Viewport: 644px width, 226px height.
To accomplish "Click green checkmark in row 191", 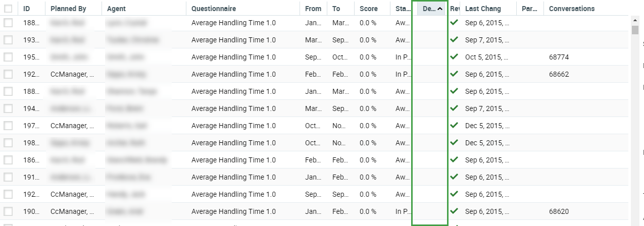I will pyautogui.click(x=454, y=177).
